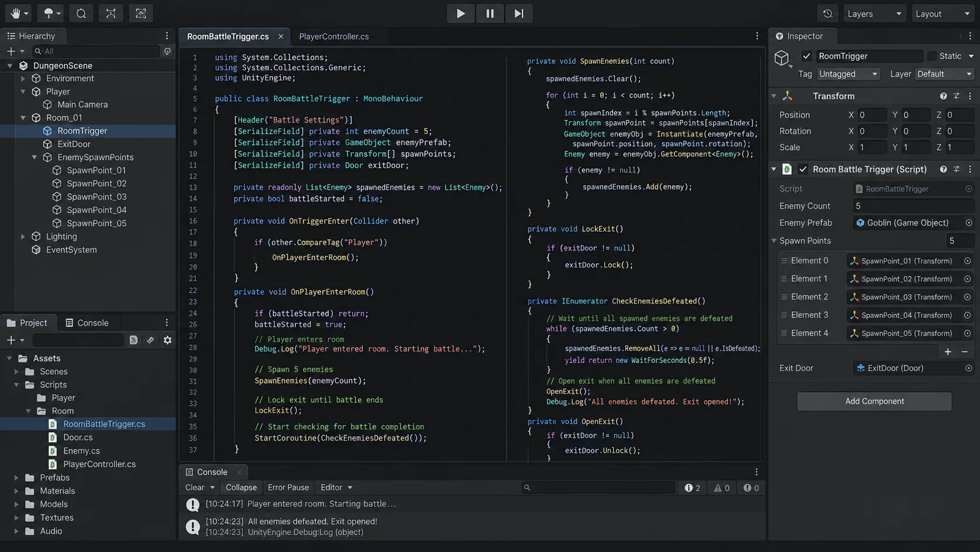The height and width of the screenshot is (552, 980).
Task: Close the RoomBattleTrigger.cs tab
Action: tap(281, 36)
